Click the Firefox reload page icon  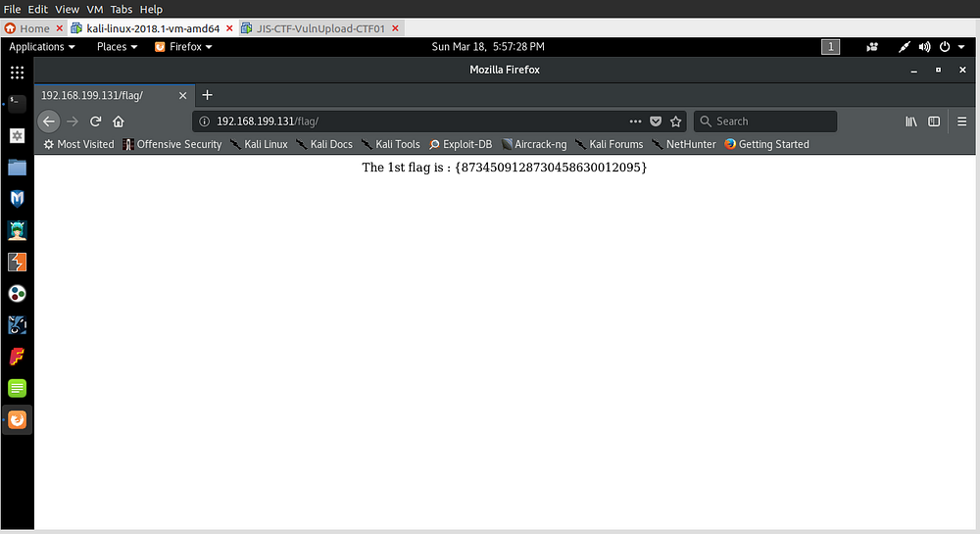point(96,121)
